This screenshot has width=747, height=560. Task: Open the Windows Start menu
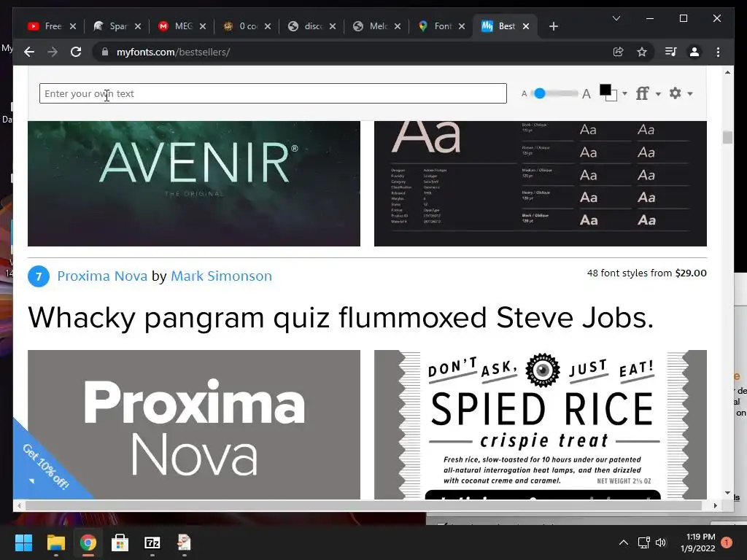click(23, 542)
